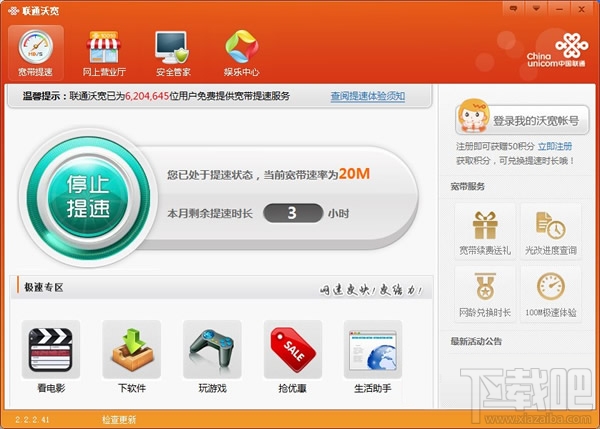Open the 安全管家 security icon
This screenshot has width=600, height=429.
[173, 53]
